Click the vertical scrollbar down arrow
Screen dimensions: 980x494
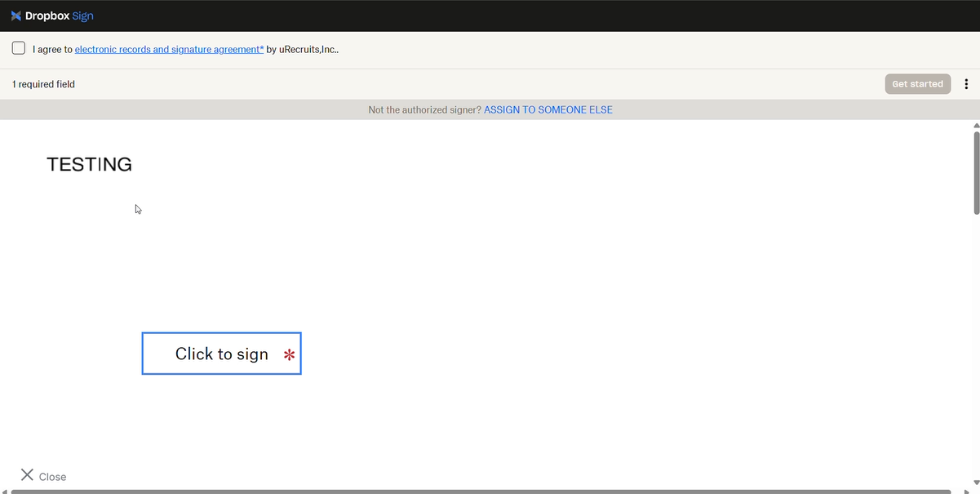click(976, 483)
